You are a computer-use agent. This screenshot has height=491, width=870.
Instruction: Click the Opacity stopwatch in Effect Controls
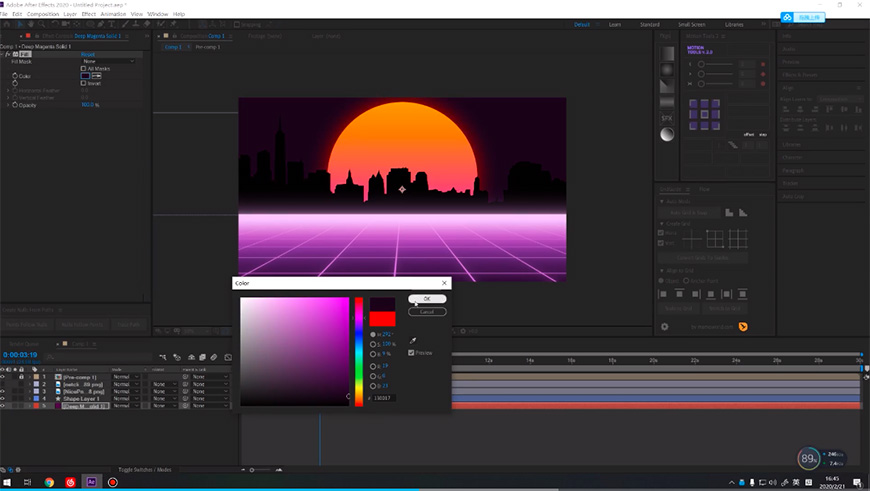(15, 105)
